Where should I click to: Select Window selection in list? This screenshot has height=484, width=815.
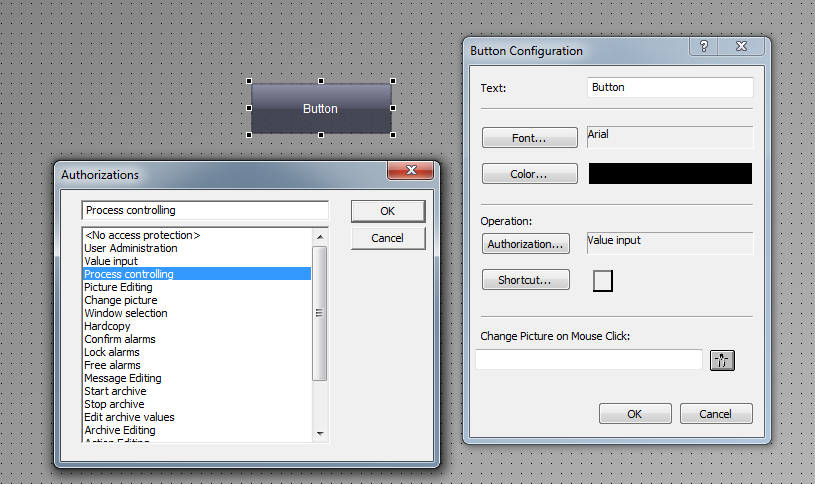197,313
